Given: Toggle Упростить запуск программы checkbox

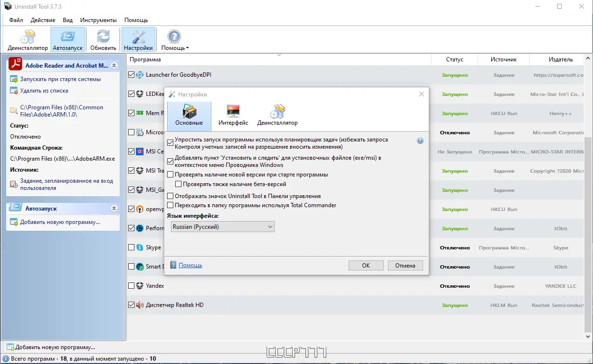Looking at the screenshot, I should [x=170, y=143].
